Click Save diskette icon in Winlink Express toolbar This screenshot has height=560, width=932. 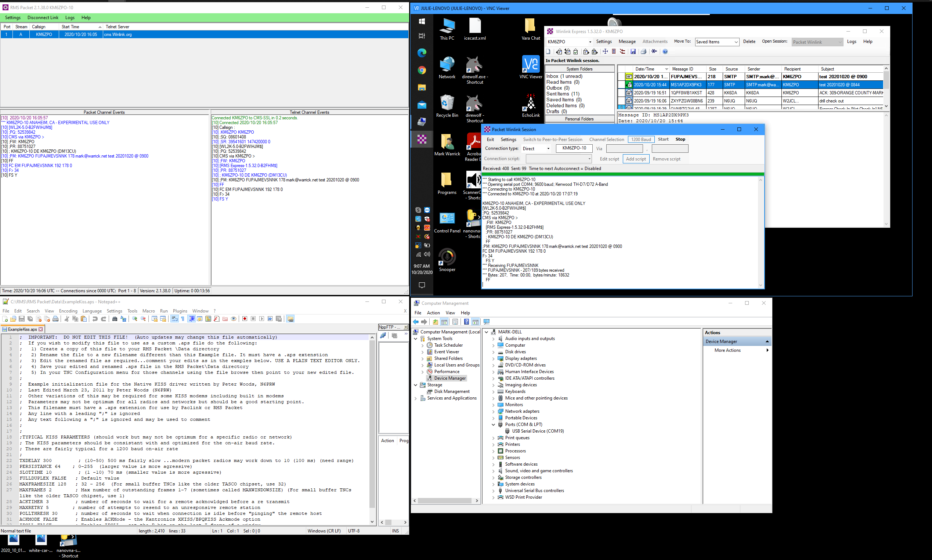coord(633,52)
